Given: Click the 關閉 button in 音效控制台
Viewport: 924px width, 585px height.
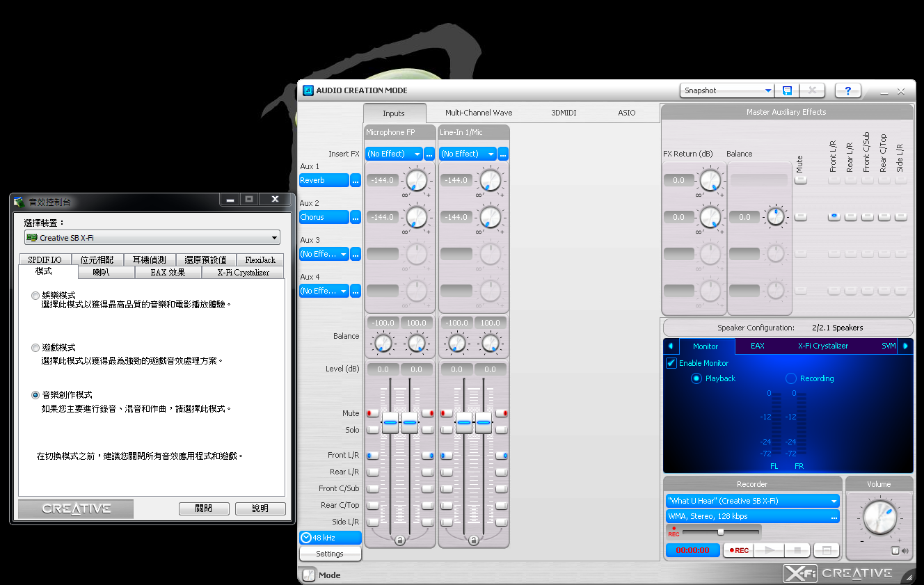Looking at the screenshot, I should [x=204, y=508].
